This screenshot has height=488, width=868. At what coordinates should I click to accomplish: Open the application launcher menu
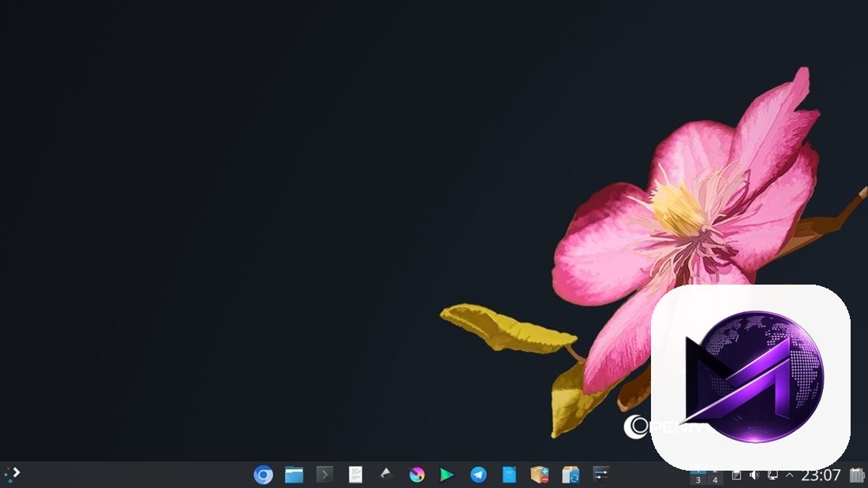[12, 475]
